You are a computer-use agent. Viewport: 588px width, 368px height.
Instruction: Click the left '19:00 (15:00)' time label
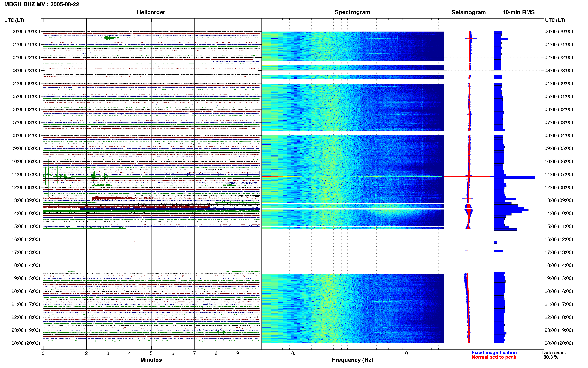(26, 278)
